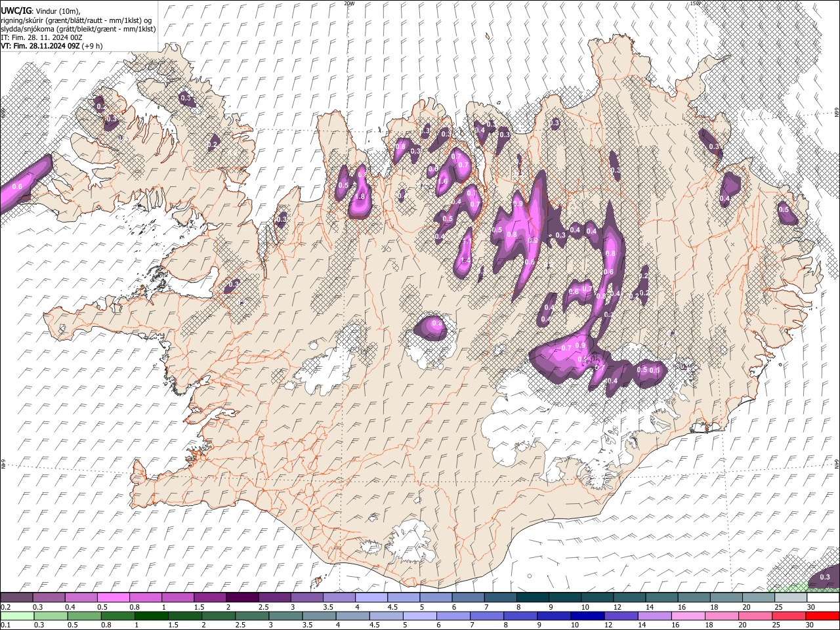Pick the deep blue 10 swatch, bottom legend row
This screenshot has width=840, height=630.
click(587, 616)
